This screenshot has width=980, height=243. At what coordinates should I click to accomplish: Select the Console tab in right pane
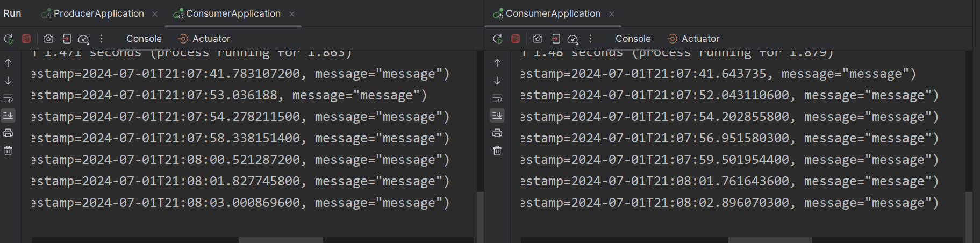(633, 39)
